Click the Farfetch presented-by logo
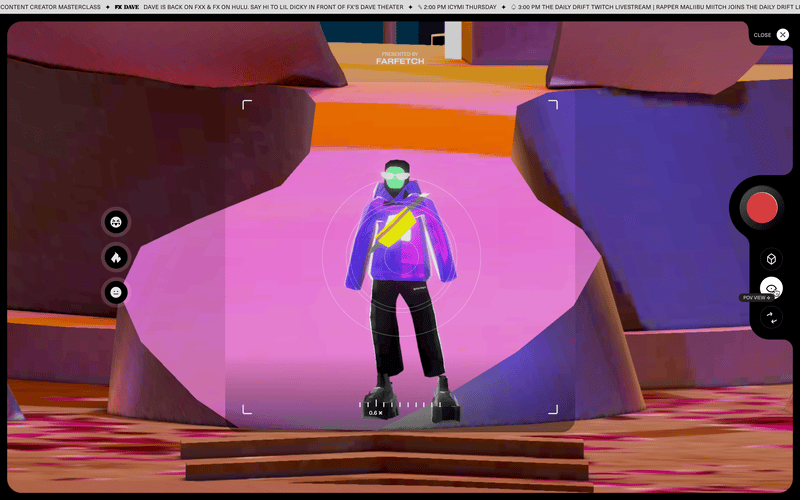800x500 pixels. click(x=400, y=58)
